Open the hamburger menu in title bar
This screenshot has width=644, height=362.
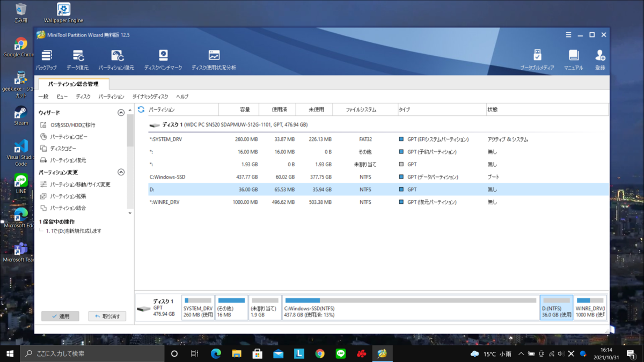click(568, 35)
